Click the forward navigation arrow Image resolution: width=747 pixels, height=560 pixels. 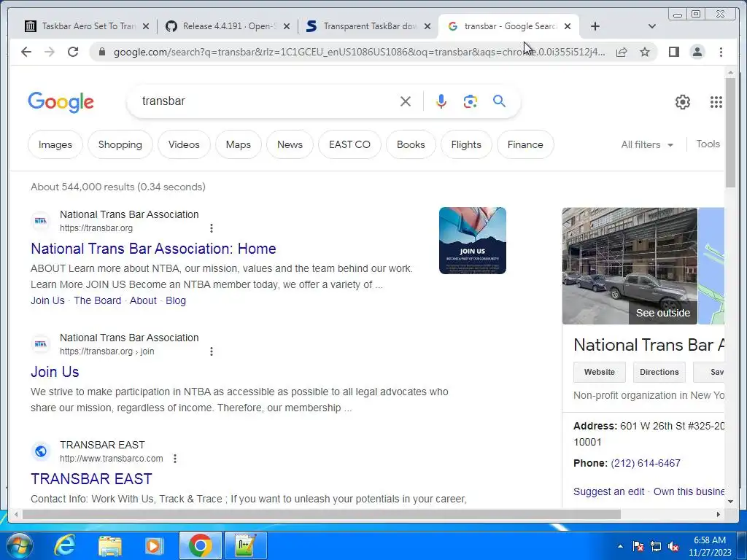[50, 52]
